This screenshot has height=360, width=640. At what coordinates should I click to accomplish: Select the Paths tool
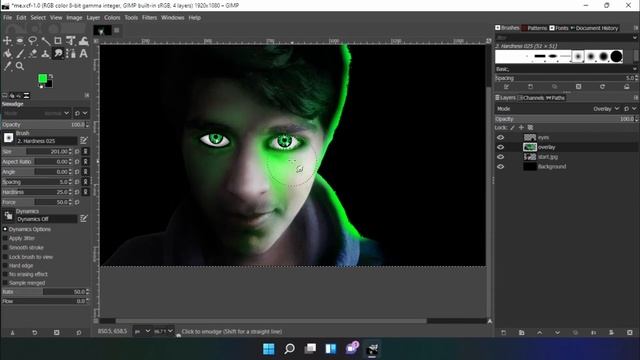(71, 53)
